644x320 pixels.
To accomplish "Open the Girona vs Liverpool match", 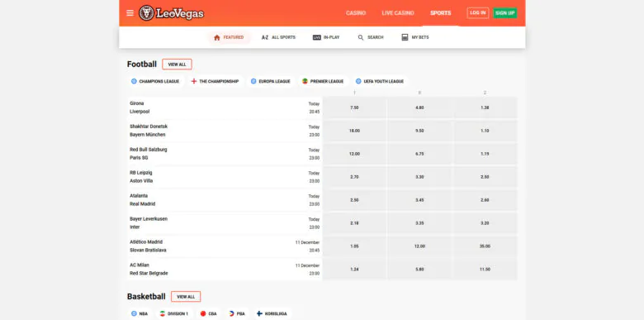I will pos(225,107).
